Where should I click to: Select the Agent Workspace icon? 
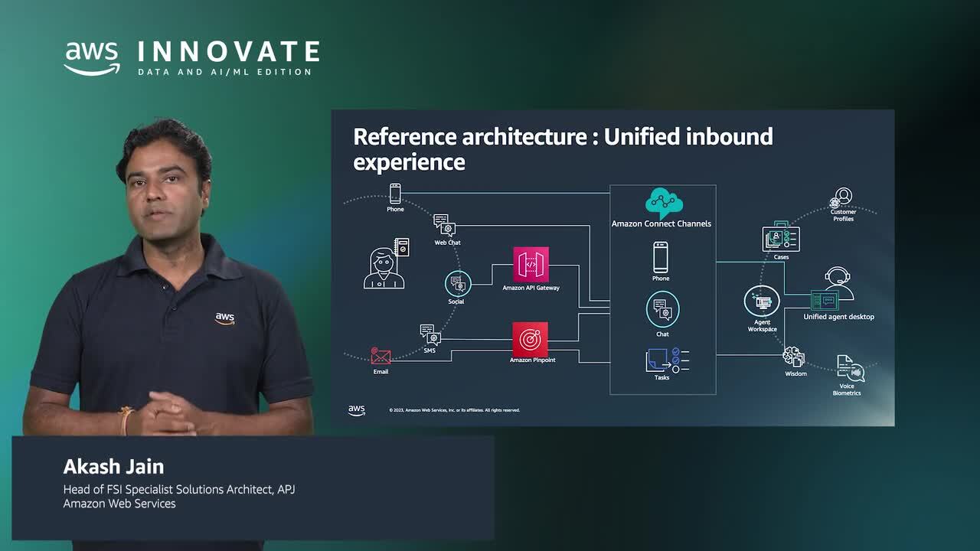pyautogui.click(x=762, y=302)
